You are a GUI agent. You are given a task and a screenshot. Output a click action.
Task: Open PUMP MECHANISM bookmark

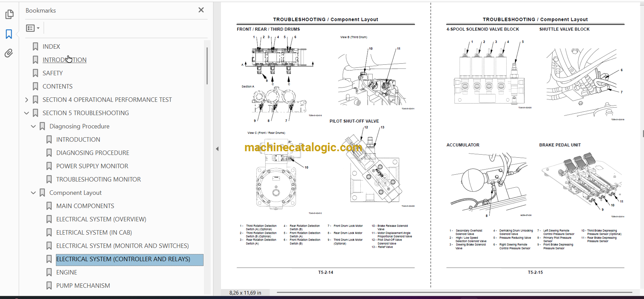click(x=83, y=285)
